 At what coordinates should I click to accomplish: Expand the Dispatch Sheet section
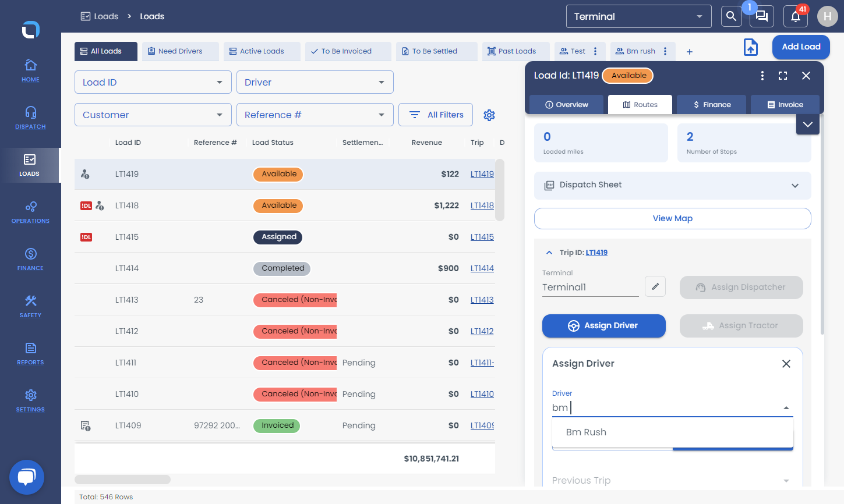(673, 185)
